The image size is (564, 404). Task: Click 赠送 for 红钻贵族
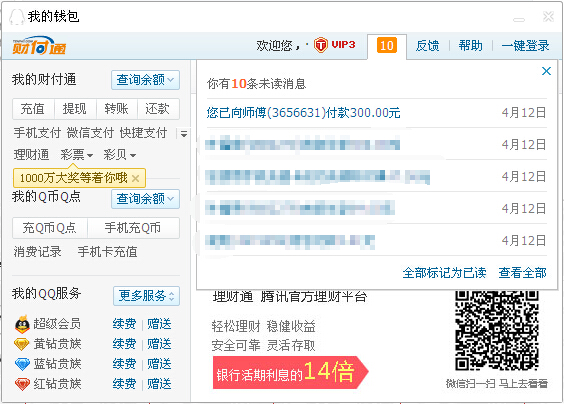pos(159,384)
